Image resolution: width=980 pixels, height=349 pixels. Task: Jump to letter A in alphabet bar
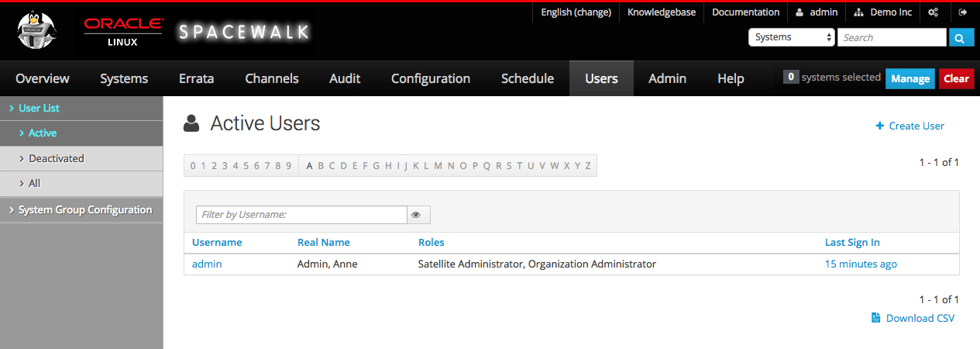coord(310,165)
